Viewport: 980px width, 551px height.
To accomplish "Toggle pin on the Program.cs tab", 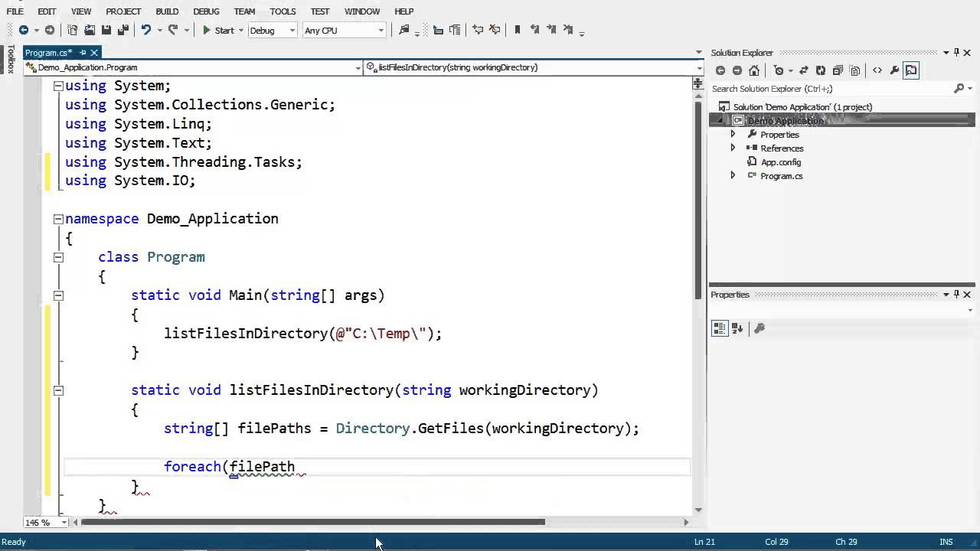I will tap(83, 53).
